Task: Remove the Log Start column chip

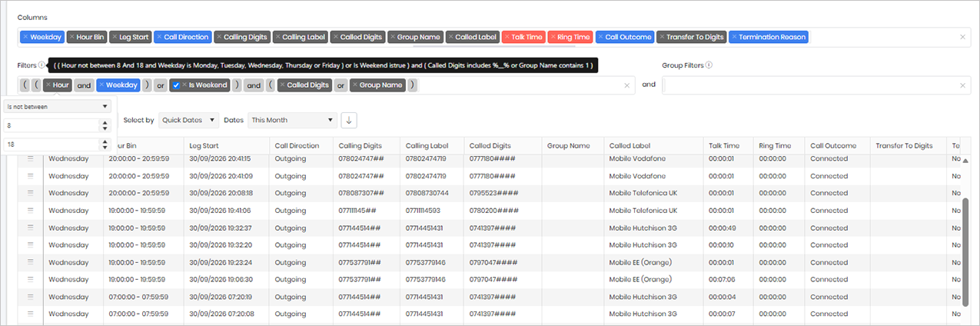Action: point(115,37)
